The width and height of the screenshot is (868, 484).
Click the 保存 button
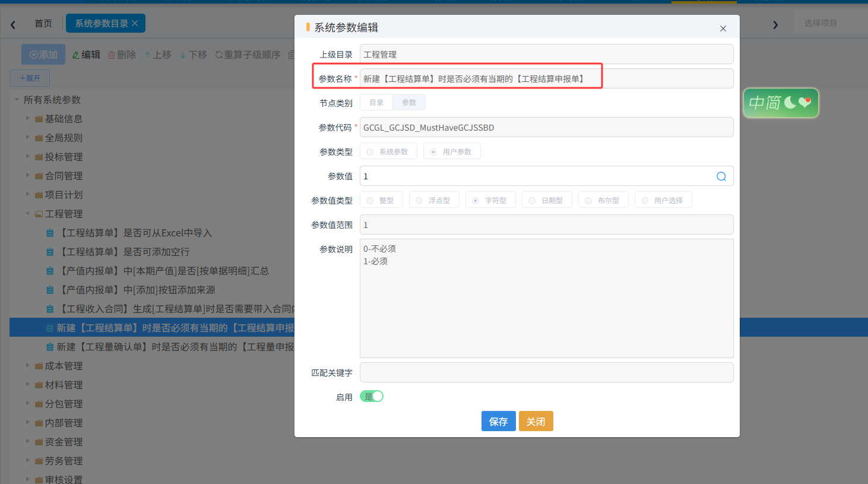[x=499, y=421]
